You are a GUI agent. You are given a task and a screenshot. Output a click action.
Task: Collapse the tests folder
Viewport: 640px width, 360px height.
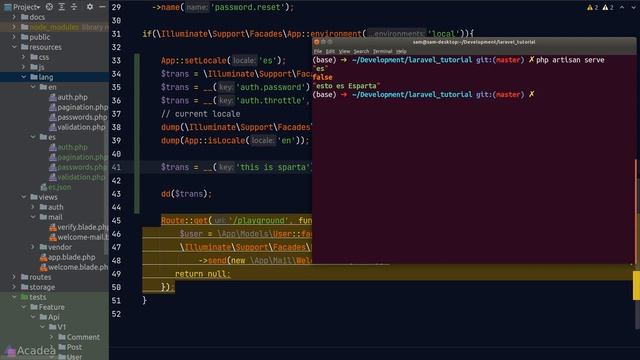click(14, 297)
